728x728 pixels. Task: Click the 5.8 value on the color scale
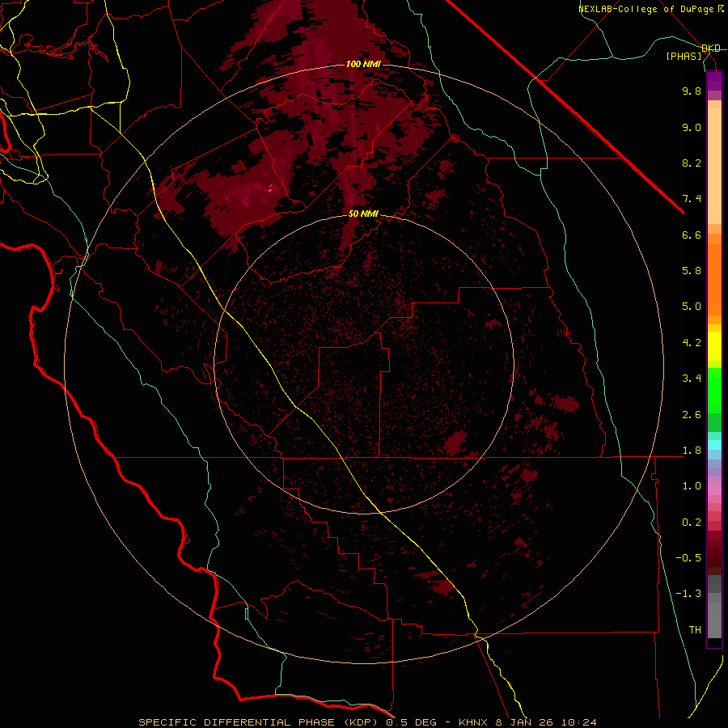pyautogui.click(x=692, y=271)
